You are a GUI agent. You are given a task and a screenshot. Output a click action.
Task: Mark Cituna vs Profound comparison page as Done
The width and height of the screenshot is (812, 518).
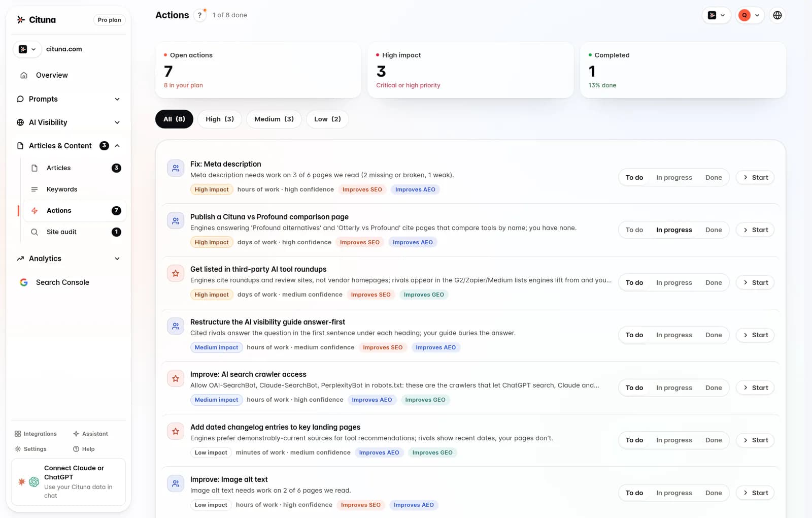coord(714,230)
